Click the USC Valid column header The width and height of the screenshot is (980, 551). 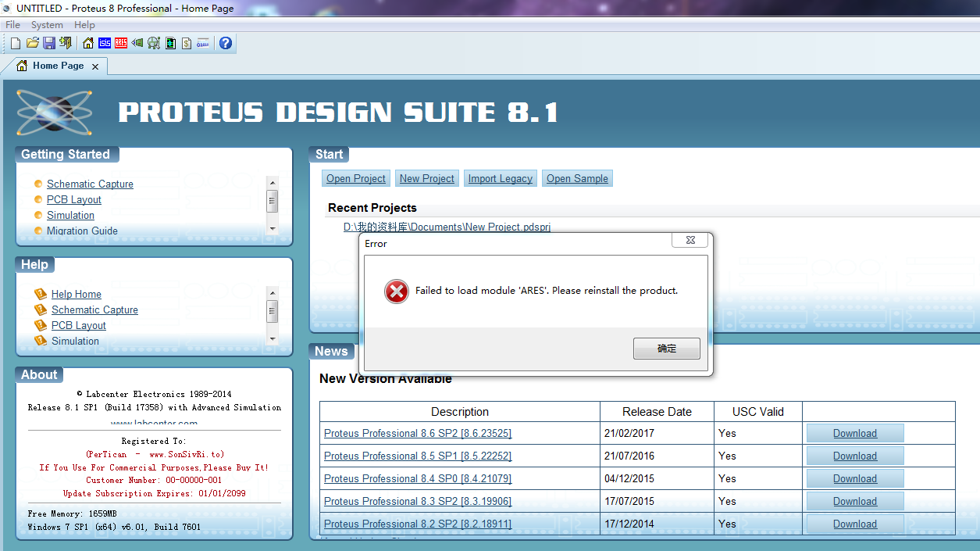tap(757, 412)
